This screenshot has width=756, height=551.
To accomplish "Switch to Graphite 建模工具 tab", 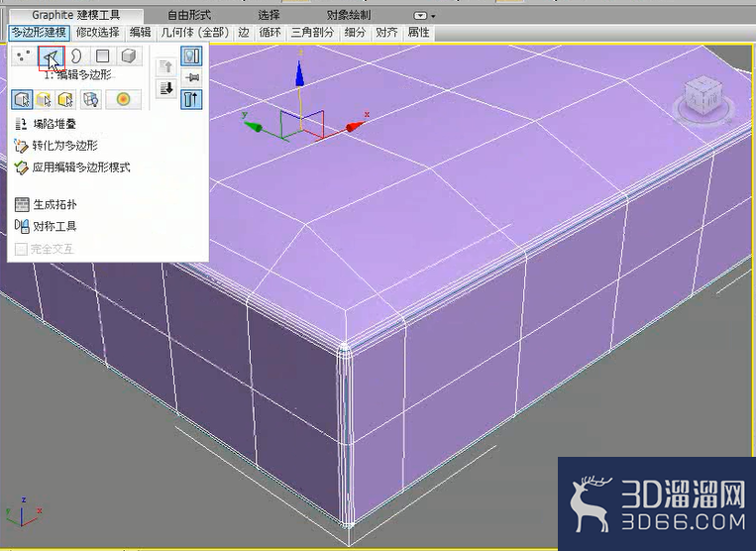I will (76, 16).
